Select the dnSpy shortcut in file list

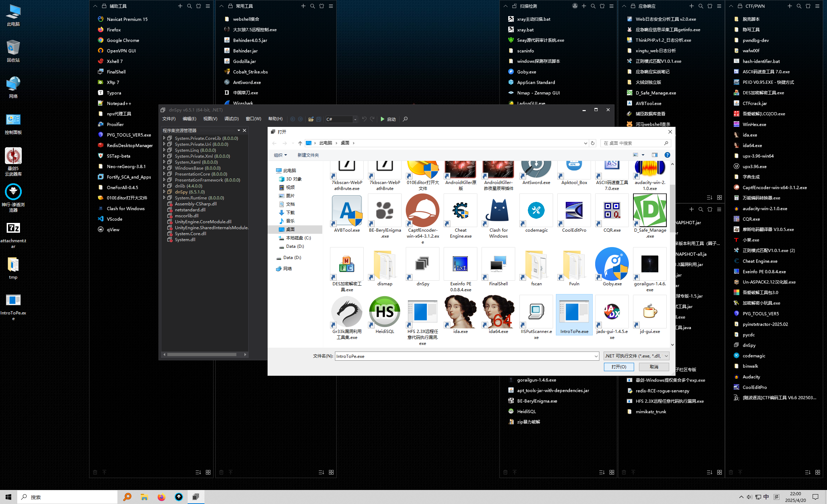click(423, 267)
